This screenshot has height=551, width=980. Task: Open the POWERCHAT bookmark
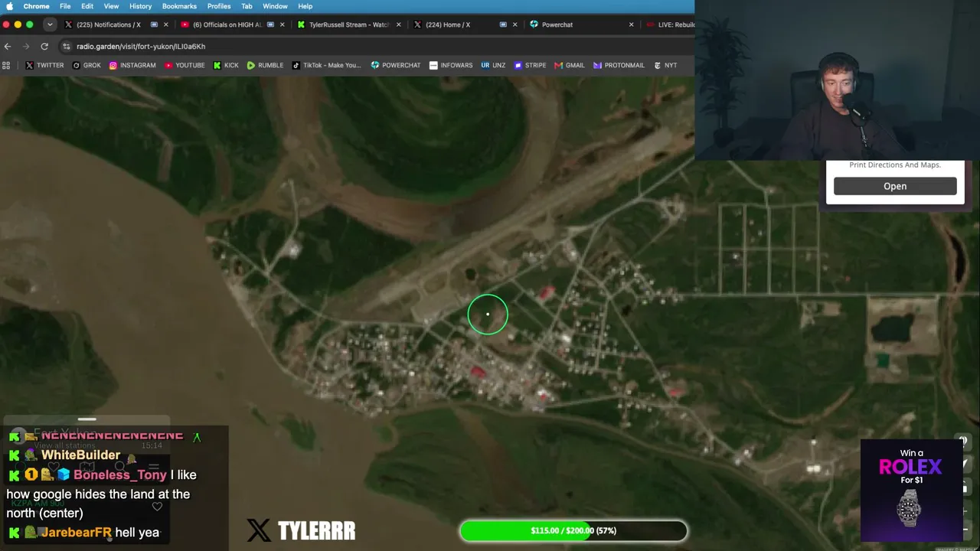pos(395,65)
